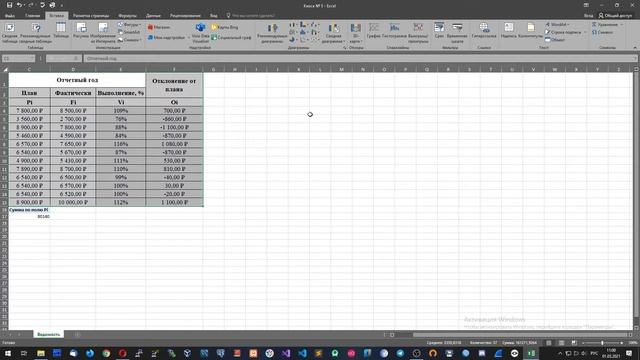640x360 pixels.
Task: Open the PivotChart (Сводная диаграмма) dropdown
Action: click(333, 32)
